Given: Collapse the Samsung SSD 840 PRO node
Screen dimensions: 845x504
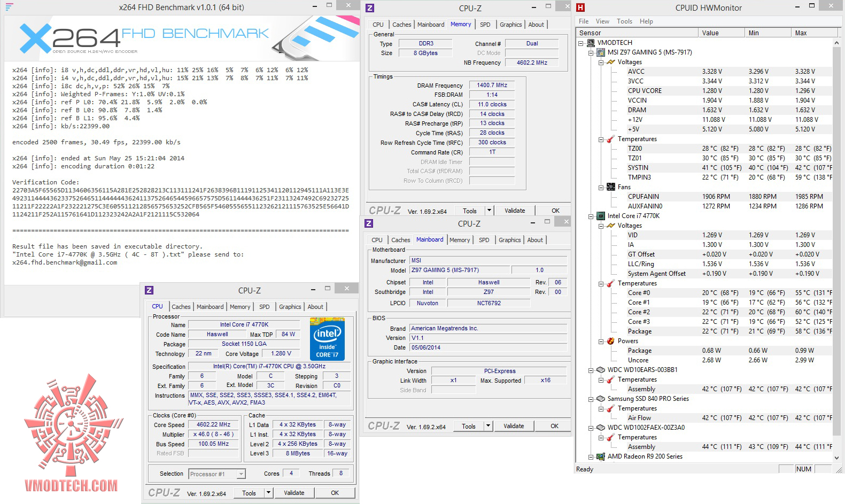Looking at the screenshot, I should (x=591, y=399).
